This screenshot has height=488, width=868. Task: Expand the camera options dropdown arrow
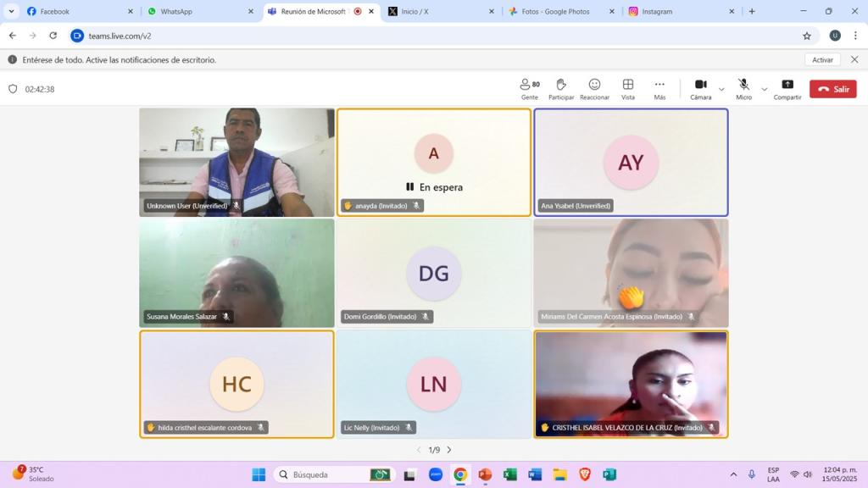(721, 89)
